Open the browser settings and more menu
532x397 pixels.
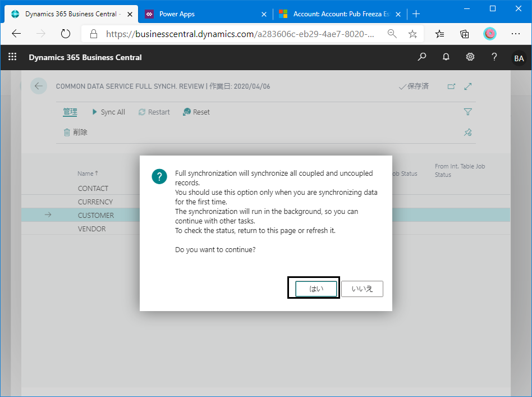pos(516,34)
